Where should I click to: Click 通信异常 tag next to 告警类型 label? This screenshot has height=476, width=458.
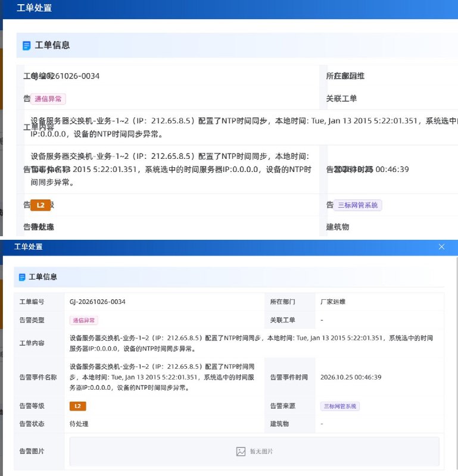(x=84, y=320)
